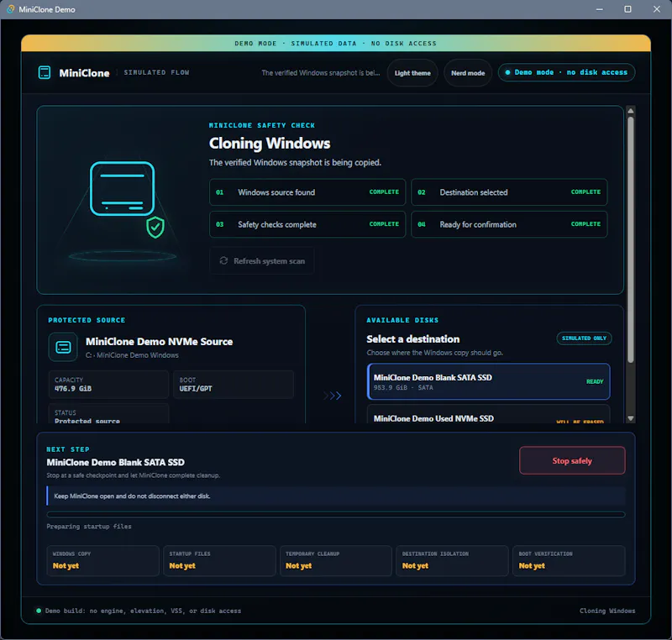Click step 04 Ready for confirmation
Viewport: 672px width, 640px height.
click(x=509, y=224)
